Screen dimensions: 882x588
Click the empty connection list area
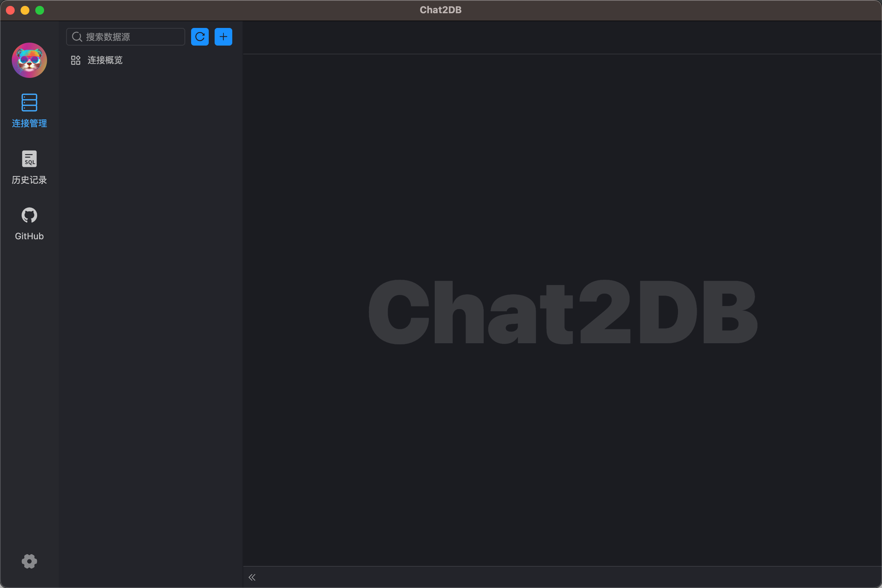150,262
